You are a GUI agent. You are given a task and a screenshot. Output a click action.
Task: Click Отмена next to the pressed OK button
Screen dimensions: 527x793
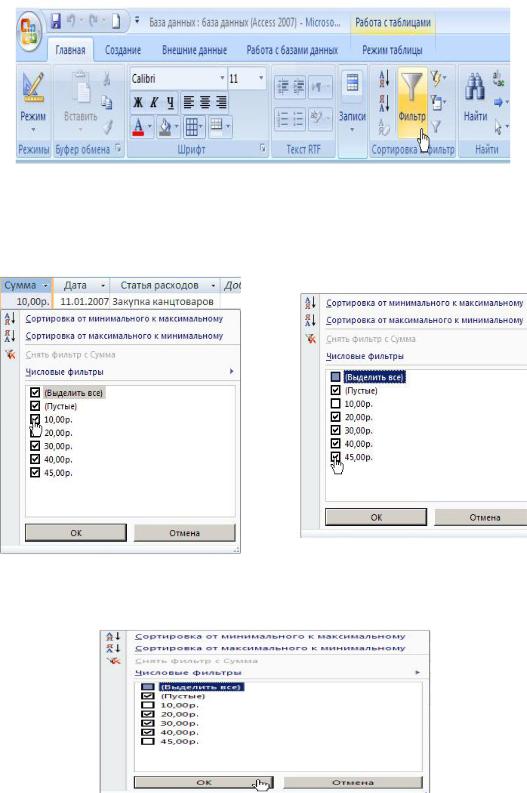[x=353, y=782]
